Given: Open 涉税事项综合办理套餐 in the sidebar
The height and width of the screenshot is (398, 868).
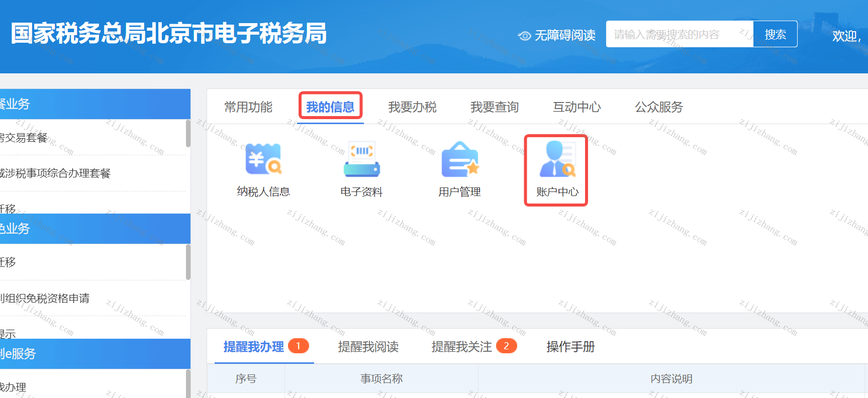Looking at the screenshot, I should [55, 173].
